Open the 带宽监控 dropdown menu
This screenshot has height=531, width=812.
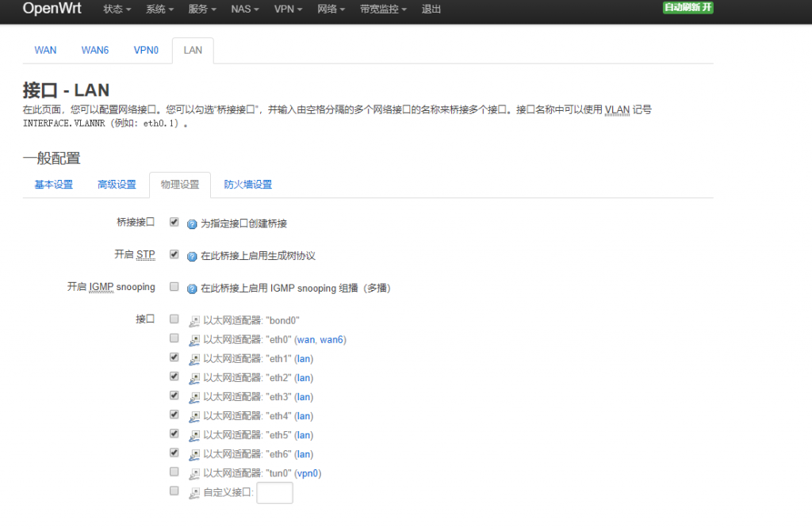[x=383, y=10]
